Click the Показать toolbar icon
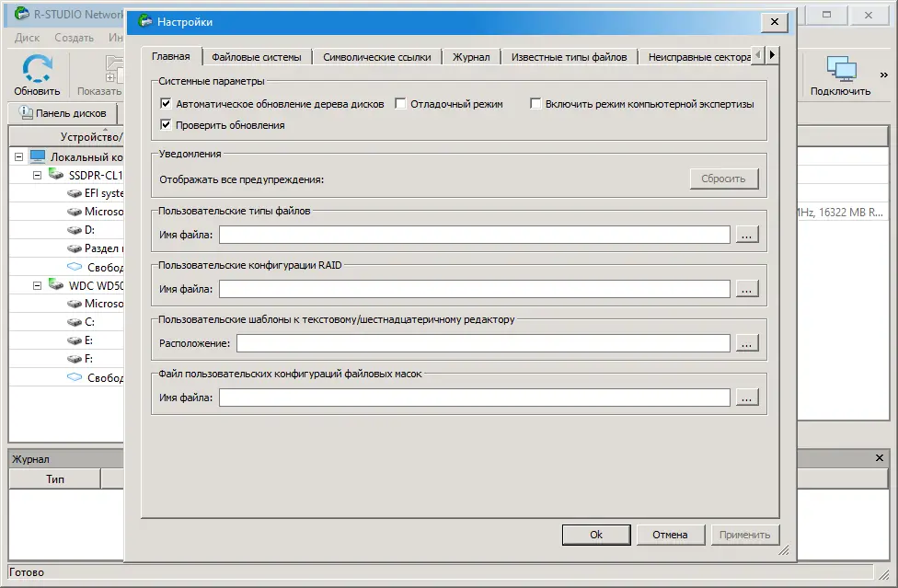The height and width of the screenshot is (588, 898). 114,69
